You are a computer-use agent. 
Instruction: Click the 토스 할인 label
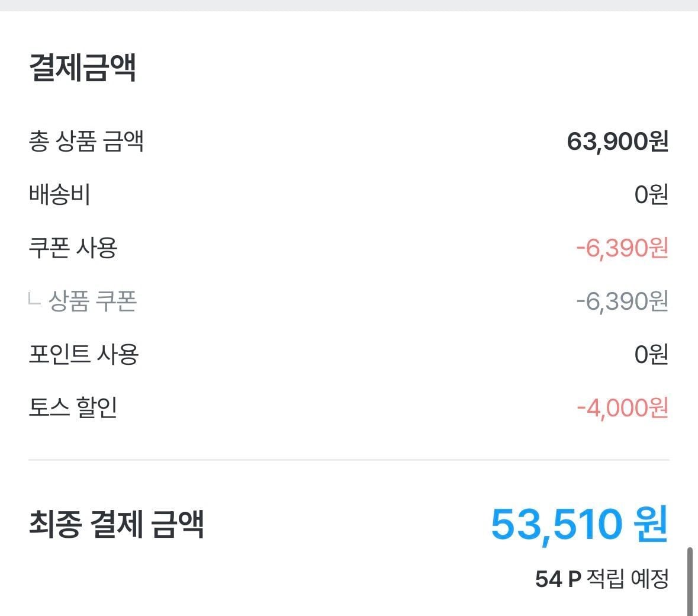click(x=73, y=408)
